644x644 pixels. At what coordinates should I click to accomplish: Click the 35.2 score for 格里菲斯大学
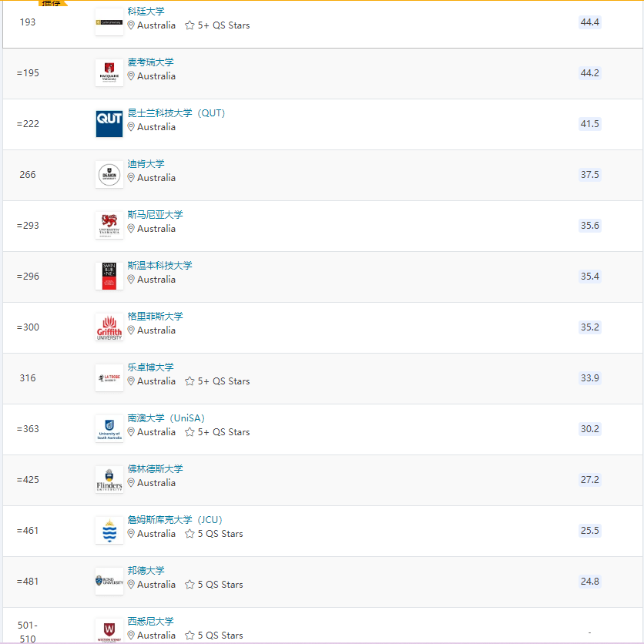pos(590,327)
